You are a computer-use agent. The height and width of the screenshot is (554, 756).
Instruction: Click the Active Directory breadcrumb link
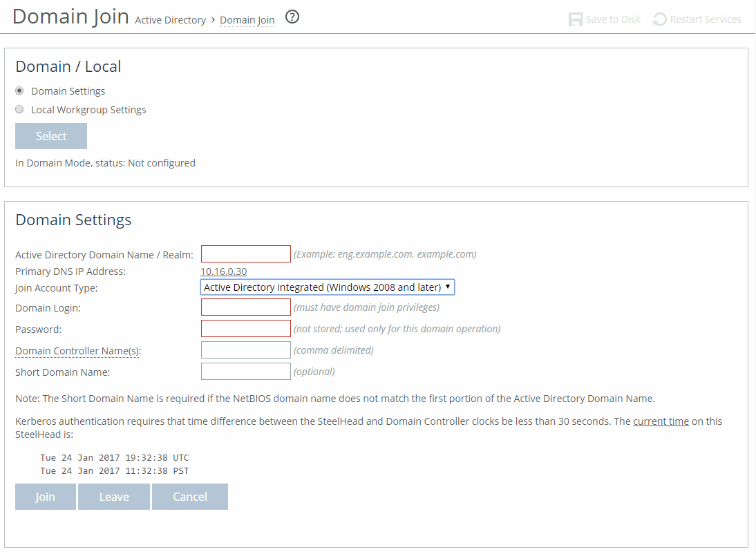170,20
